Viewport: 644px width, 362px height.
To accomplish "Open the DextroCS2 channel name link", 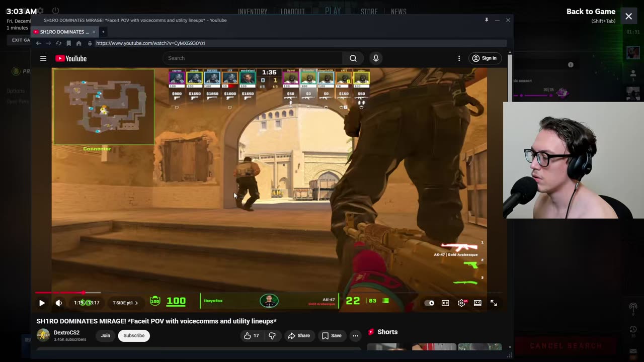I will (67, 332).
